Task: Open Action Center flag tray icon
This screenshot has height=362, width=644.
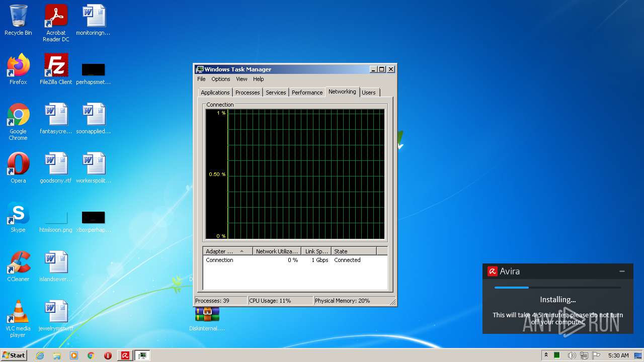Action: coord(596,355)
